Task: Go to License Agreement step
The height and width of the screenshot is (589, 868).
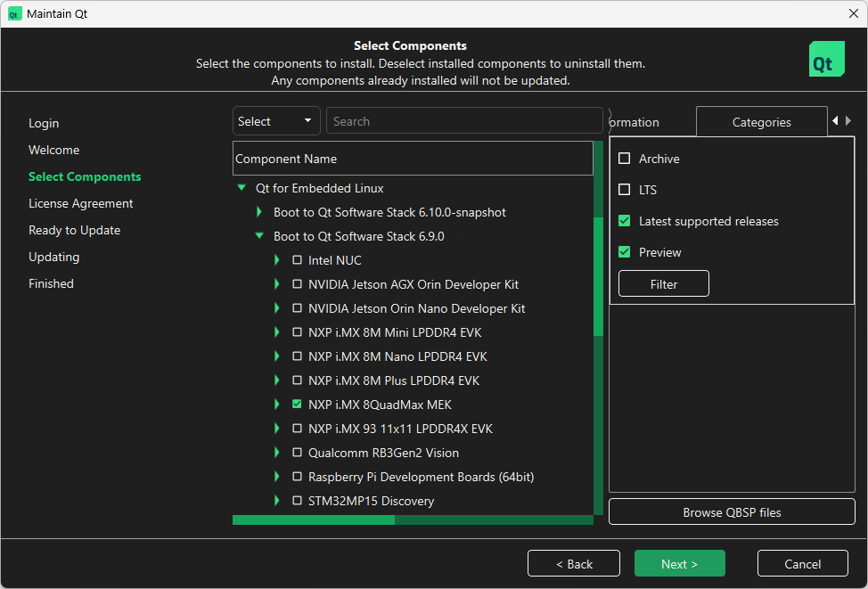Action: (x=81, y=203)
